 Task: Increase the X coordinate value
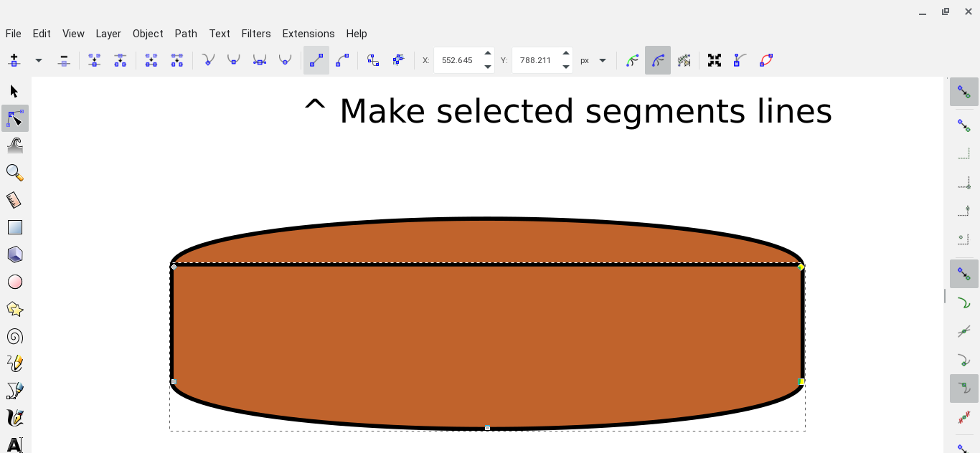488,54
